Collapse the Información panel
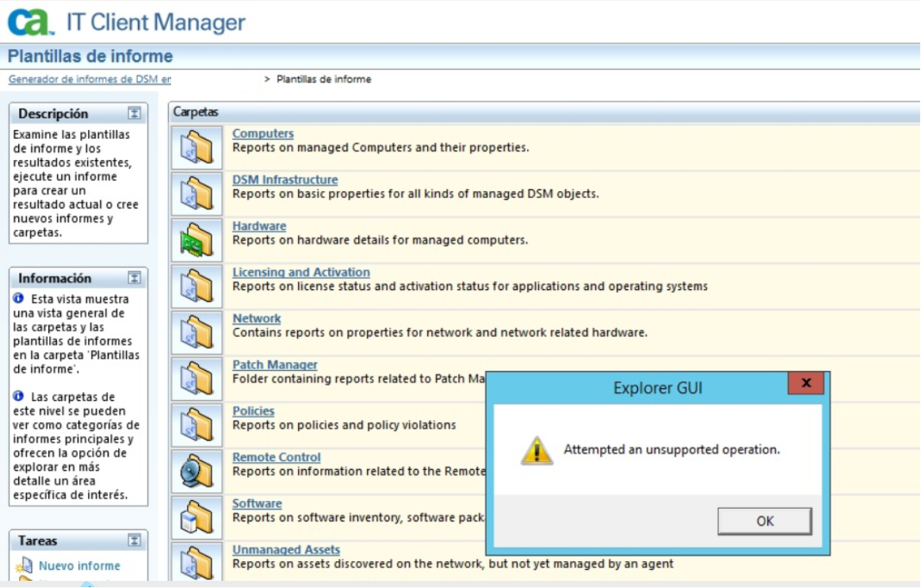Screen dimensions: 921x588 pos(135,278)
